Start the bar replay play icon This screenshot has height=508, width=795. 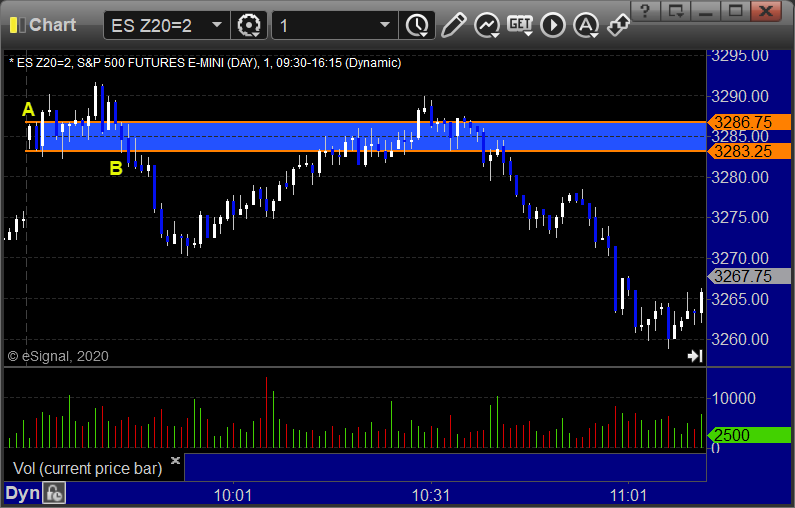[x=553, y=25]
